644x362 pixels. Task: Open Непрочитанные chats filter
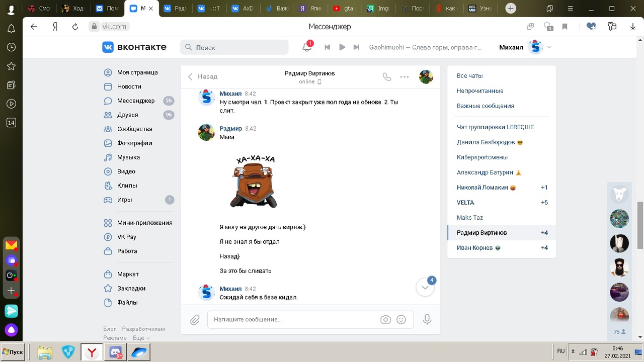[479, 91]
